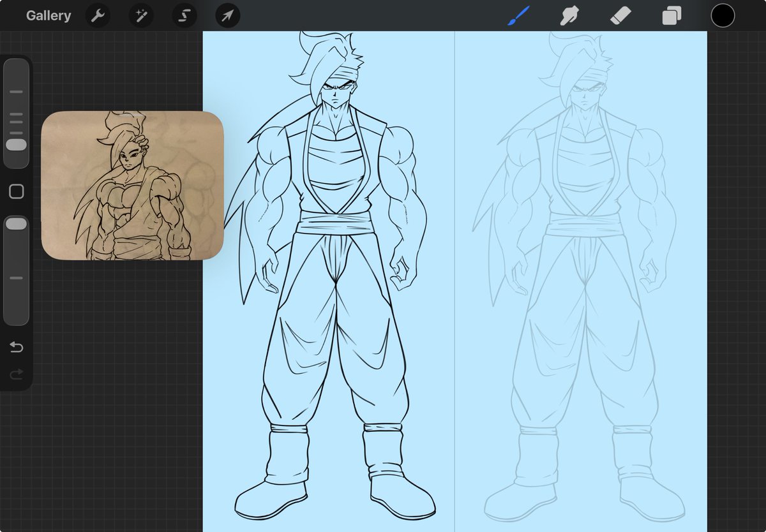Undo the last stroke
The width and height of the screenshot is (766, 532).
click(17, 347)
